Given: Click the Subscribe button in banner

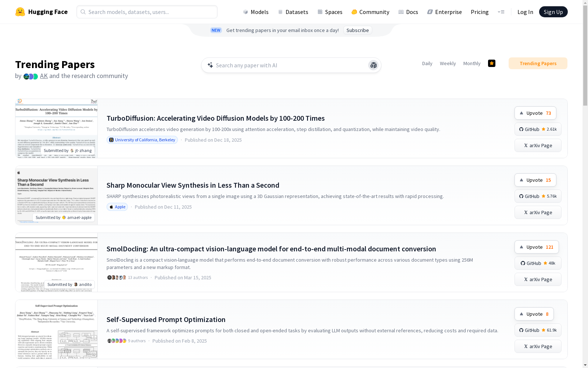Looking at the screenshot, I should pyautogui.click(x=357, y=30).
